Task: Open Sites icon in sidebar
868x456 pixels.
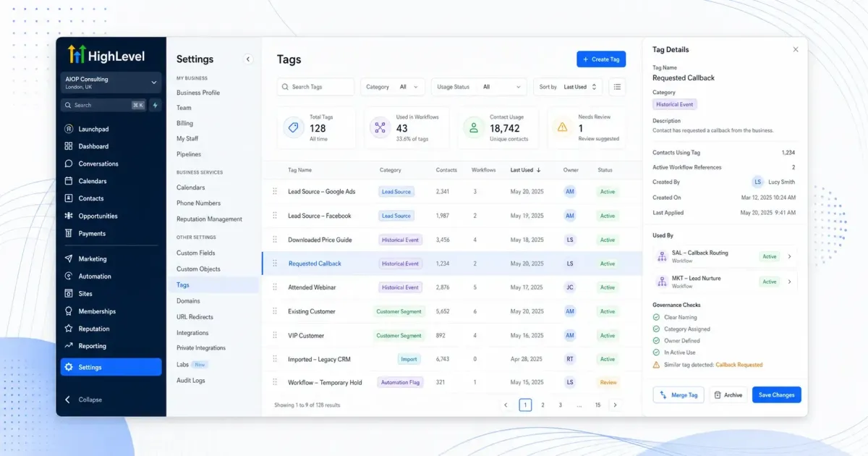Action: click(69, 293)
